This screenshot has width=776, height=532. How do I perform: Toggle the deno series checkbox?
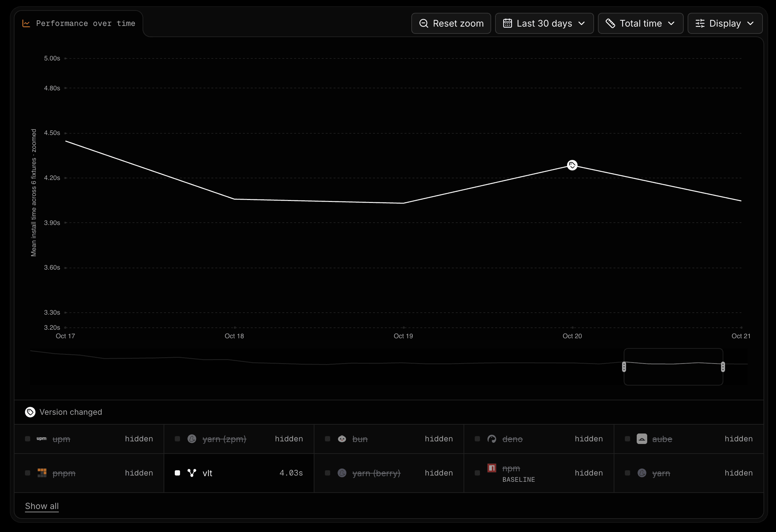click(477, 439)
